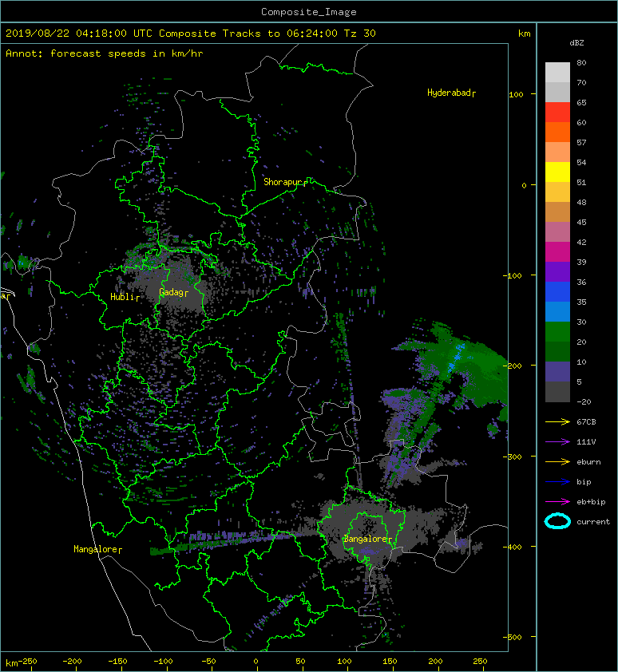Click the '150' tick label on horizontal axis
Screen dimensions: 618x672
390,662
